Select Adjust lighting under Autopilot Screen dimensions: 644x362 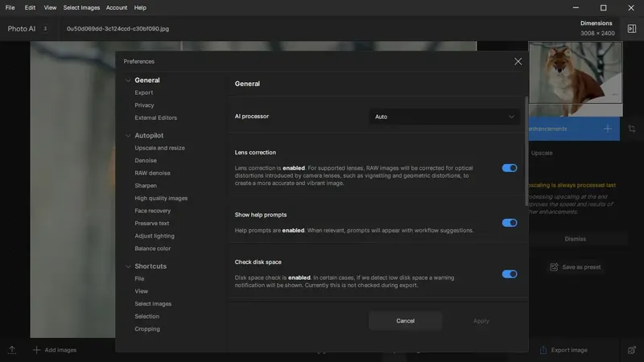[x=155, y=236]
